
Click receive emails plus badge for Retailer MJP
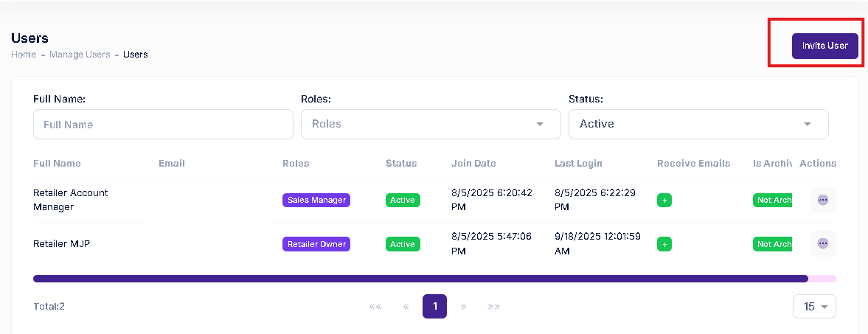(664, 244)
